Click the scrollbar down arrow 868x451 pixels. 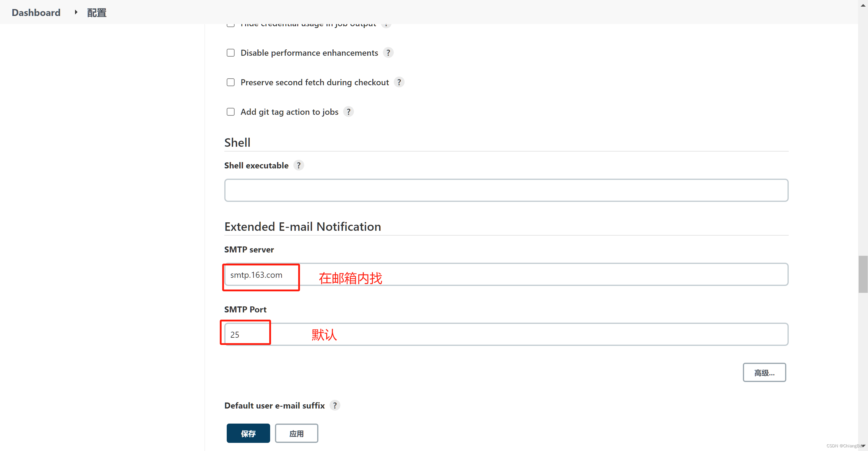(x=863, y=446)
